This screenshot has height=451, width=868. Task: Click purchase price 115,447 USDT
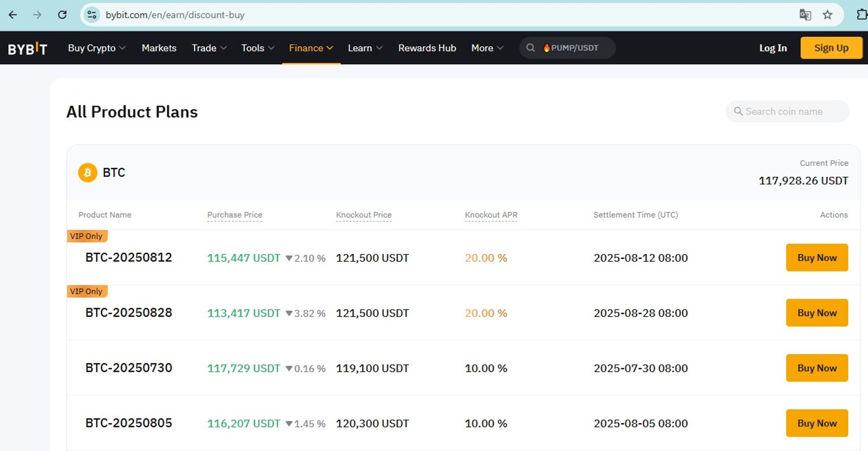pos(244,258)
